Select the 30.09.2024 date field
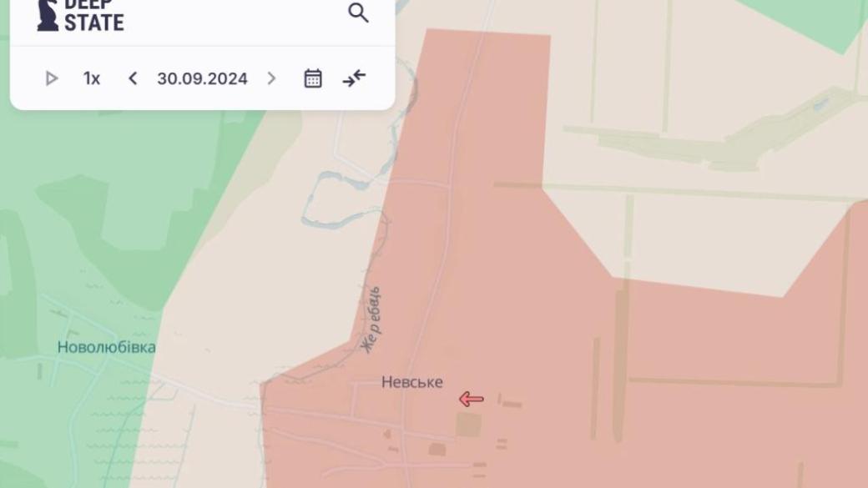Image resolution: width=868 pixels, height=488 pixels. point(202,78)
